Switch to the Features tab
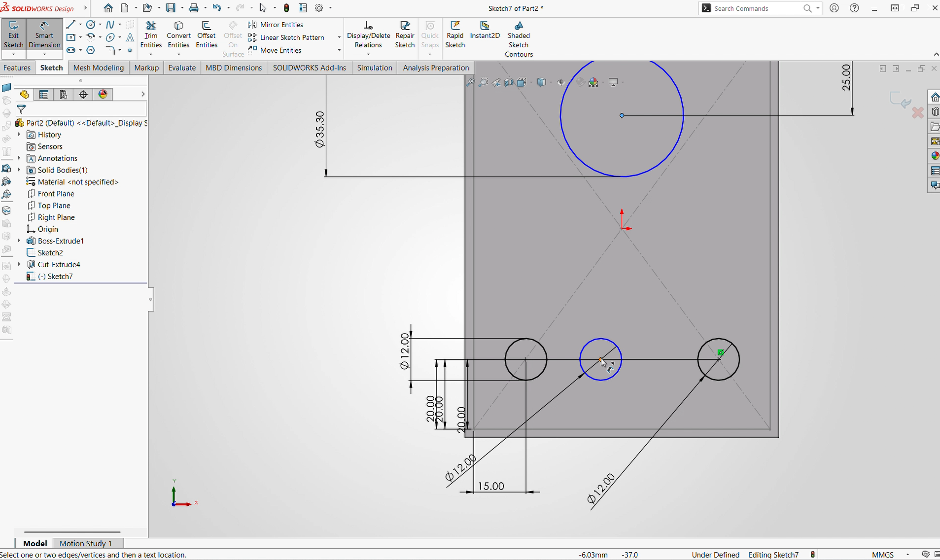940x560 pixels. coord(17,68)
